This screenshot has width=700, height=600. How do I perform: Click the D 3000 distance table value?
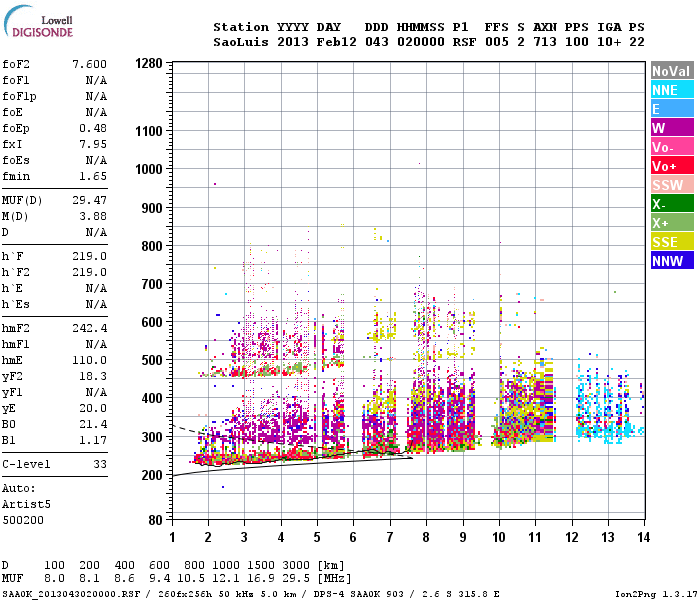click(x=296, y=565)
